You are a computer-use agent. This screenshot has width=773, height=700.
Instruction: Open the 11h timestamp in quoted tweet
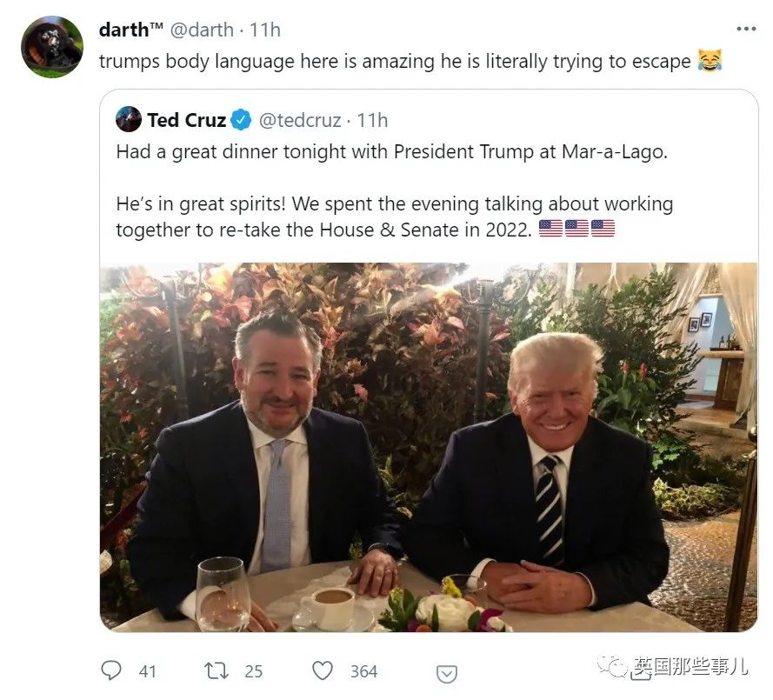372,120
